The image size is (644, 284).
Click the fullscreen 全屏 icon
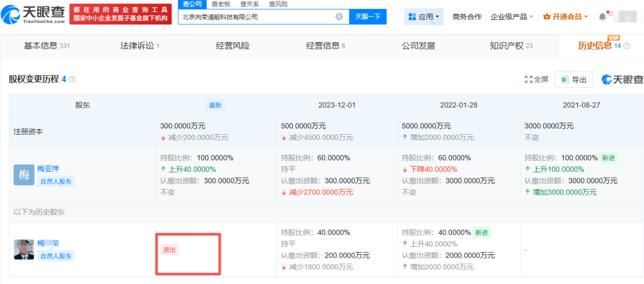coord(536,79)
